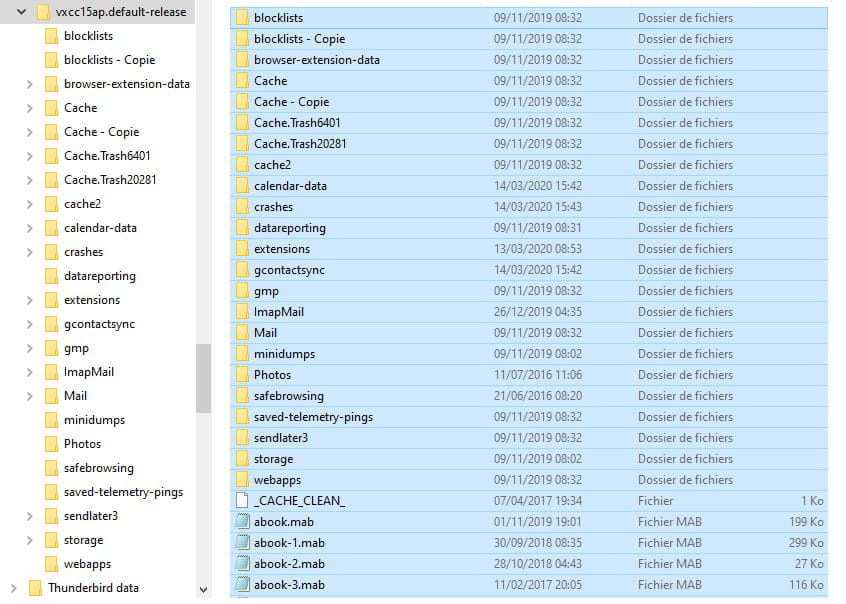
Task: Select the cache2 row in file list
Action: click(x=529, y=165)
